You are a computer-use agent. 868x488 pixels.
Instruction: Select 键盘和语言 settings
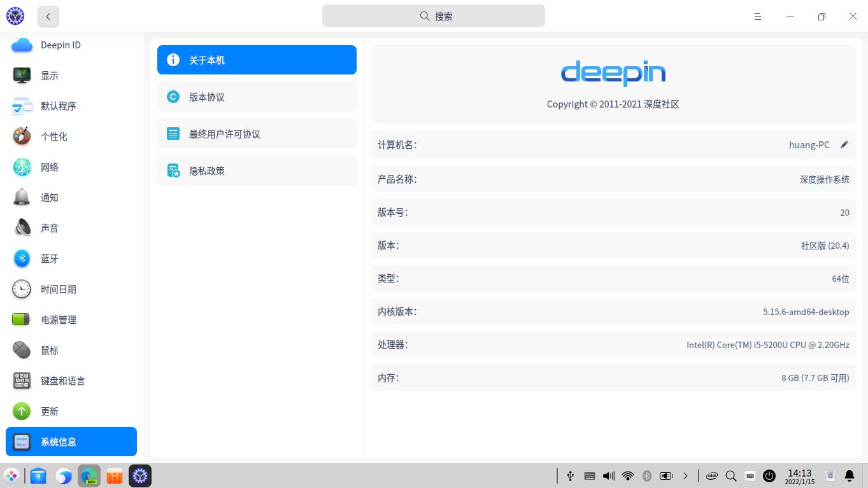coord(62,380)
